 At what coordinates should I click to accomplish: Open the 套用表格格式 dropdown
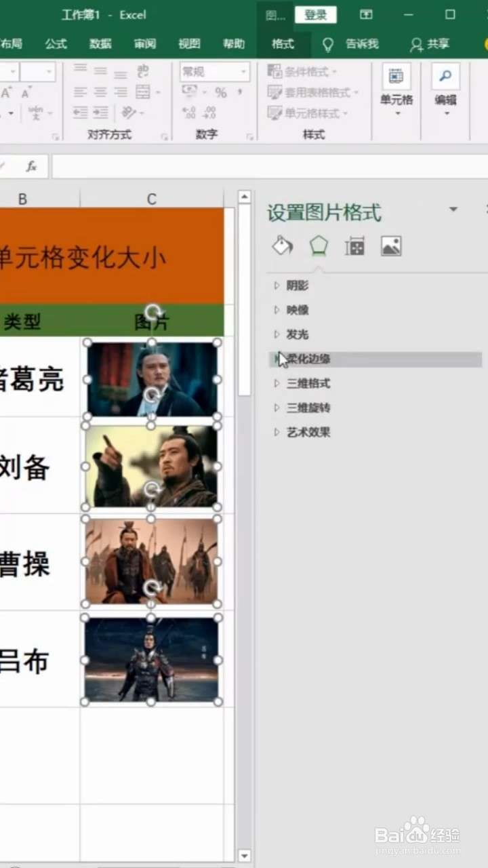click(x=312, y=92)
